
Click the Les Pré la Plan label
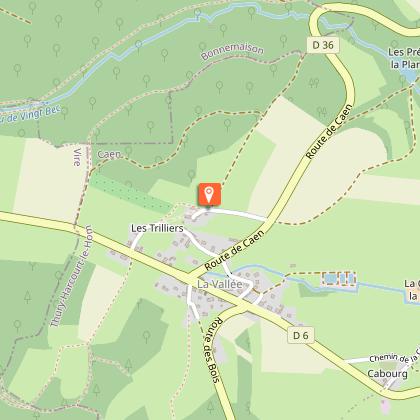(404, 58)
